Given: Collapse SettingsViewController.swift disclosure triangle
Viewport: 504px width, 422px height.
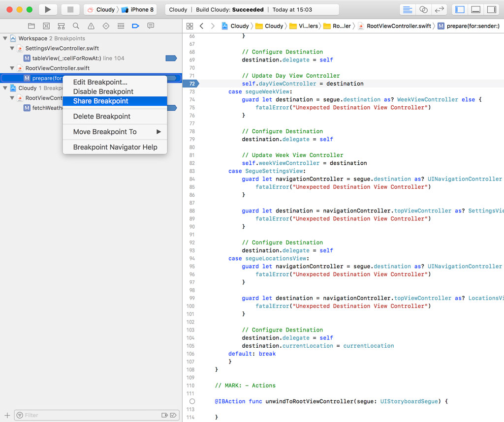Looking at the screenshot, I should 12,48.
